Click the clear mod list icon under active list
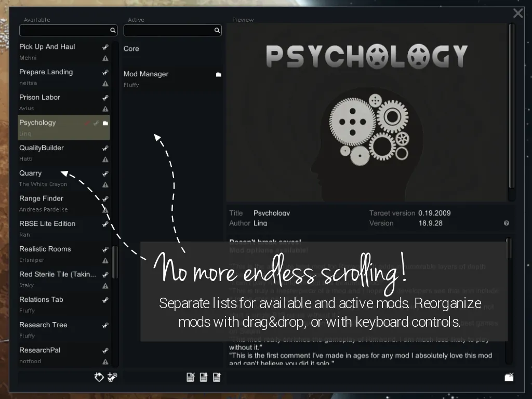This screenshot has width=532, height=399. [191, 377]
